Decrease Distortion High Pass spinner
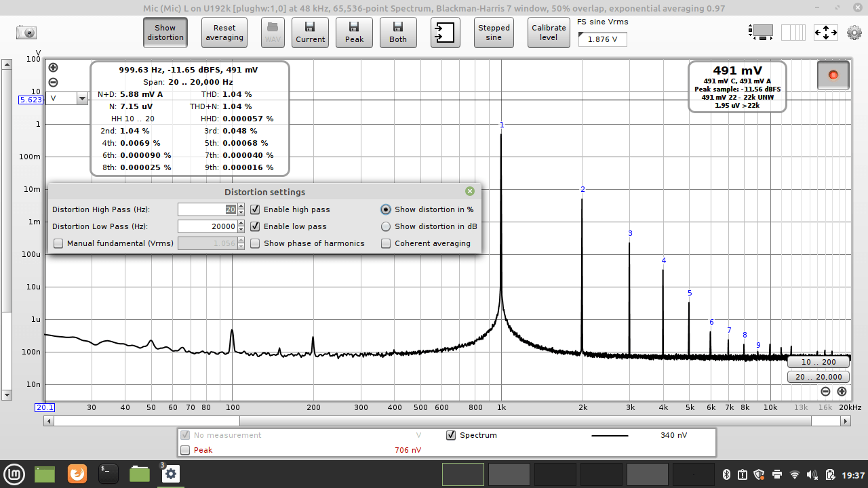Image resolution: width=868 pixels, height=488 pixels. click(x=241, y=213)
